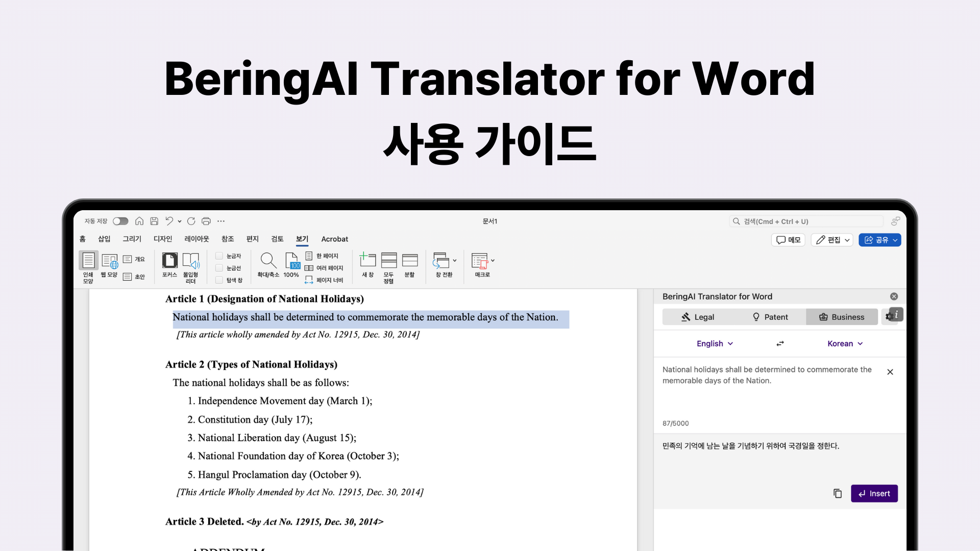Click the Korean translation result text

750,446
